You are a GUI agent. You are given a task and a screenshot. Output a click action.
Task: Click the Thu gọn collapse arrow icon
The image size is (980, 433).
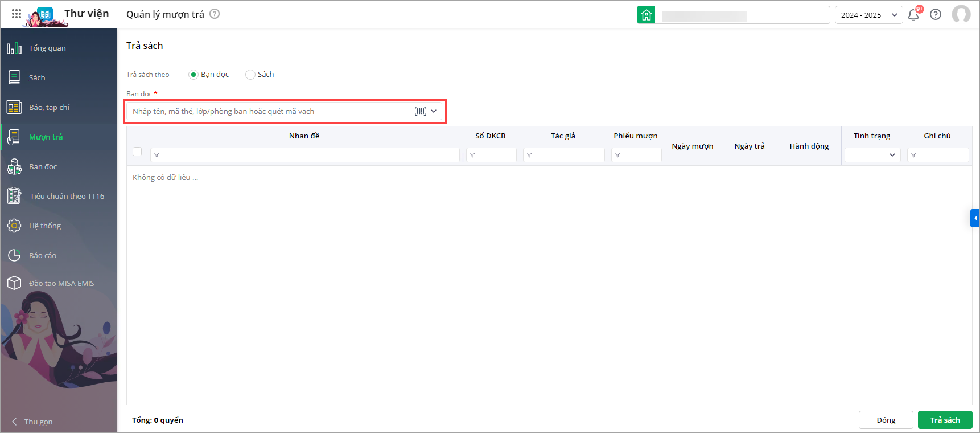[14, 422]
